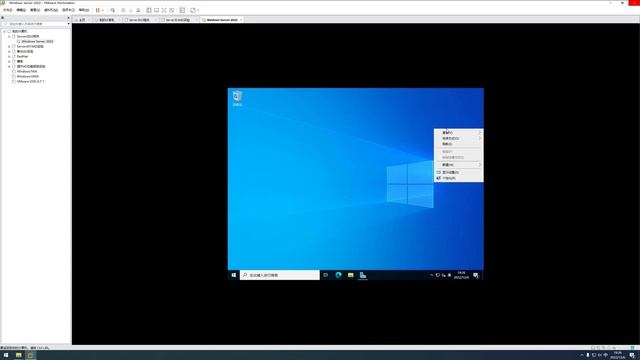Show hidden icons in the host tray

[582, 356]
